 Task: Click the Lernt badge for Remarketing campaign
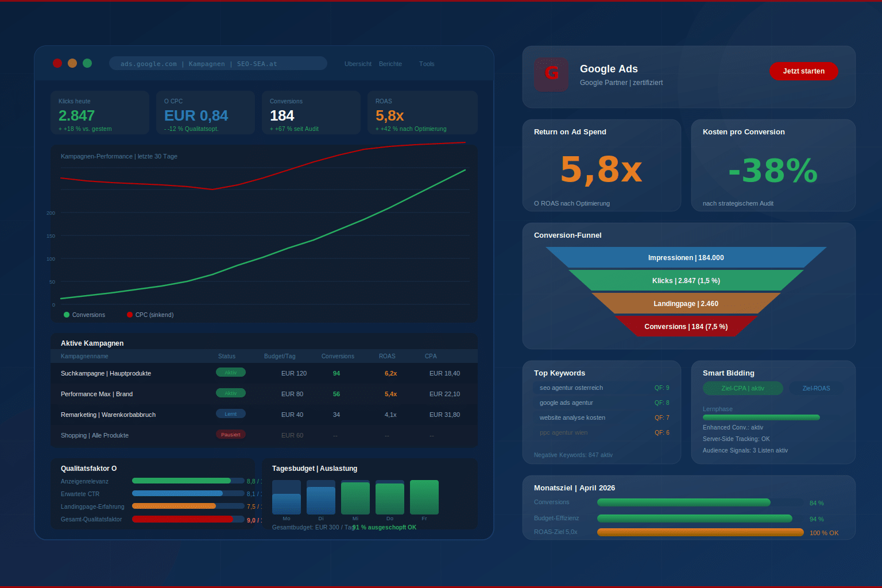(231, 414)
